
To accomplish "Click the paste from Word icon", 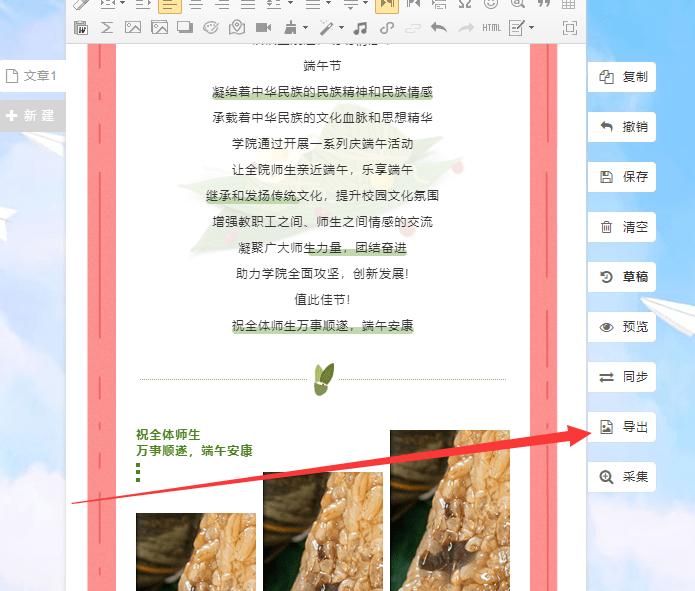I will 81,28.
